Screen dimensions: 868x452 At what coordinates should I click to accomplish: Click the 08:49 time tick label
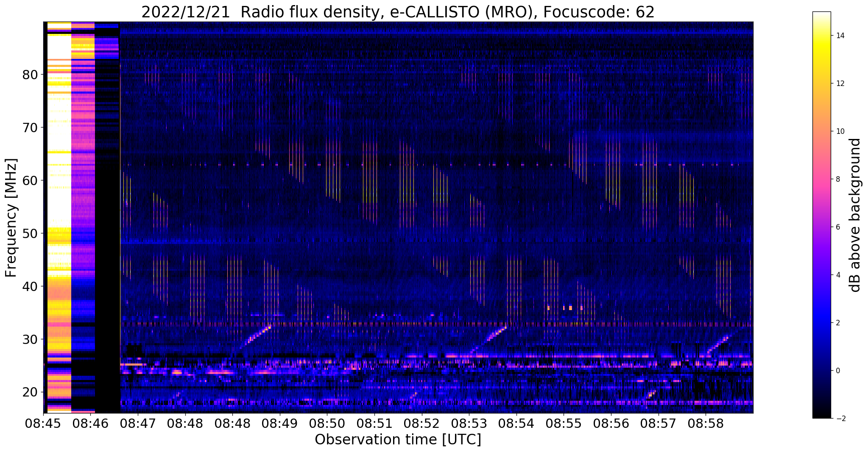coord(280,424)
